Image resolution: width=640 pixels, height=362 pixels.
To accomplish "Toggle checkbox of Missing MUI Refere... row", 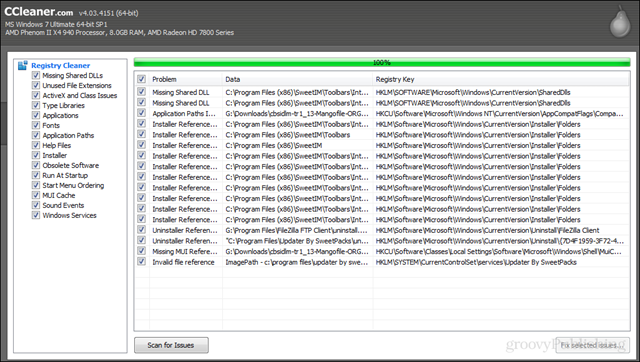I will [x=142, y=251].
